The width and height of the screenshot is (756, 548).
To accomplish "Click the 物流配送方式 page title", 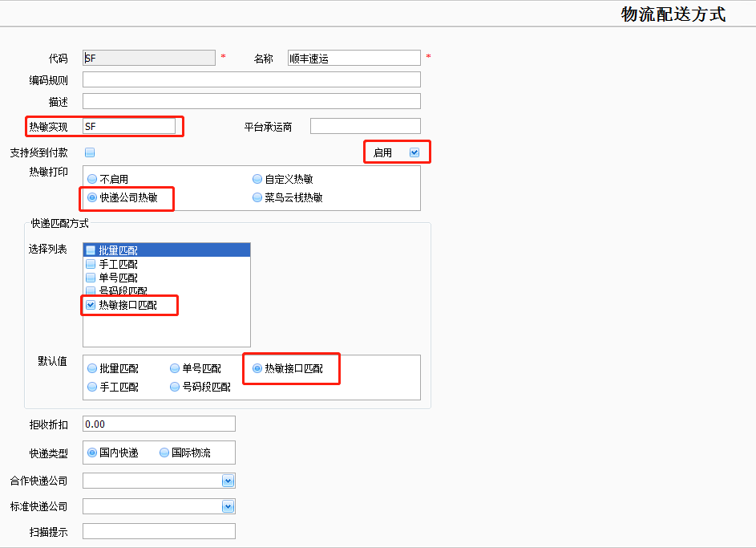I will [x=673, y=14].
